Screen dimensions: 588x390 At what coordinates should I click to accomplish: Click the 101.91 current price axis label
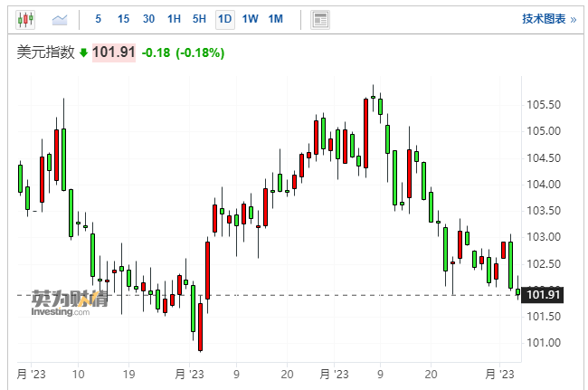[x=543, y=295]
